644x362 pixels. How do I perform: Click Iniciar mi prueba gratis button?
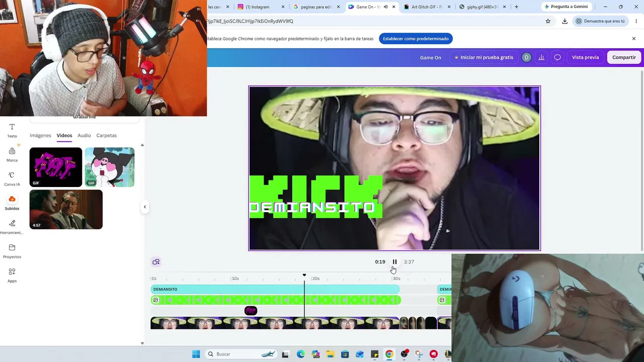click(x=484, y=57)
